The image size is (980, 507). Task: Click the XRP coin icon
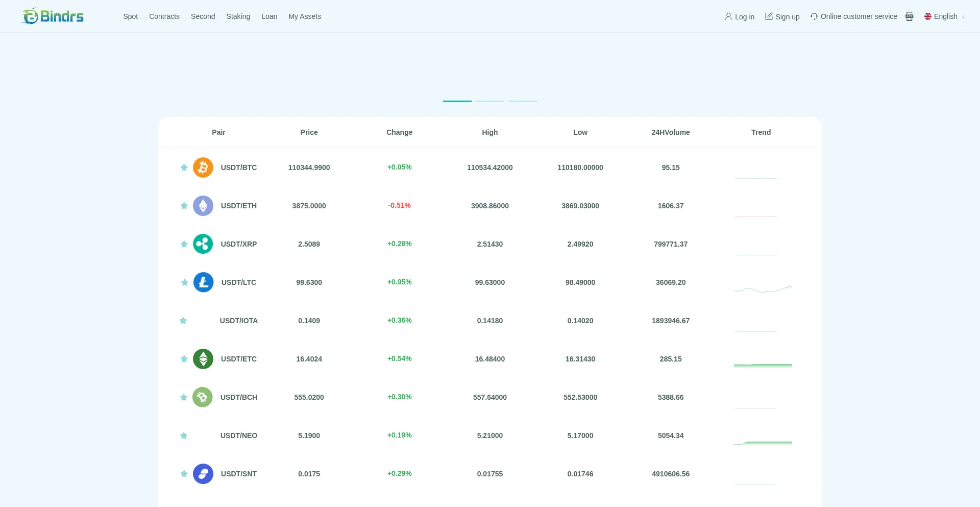(203, 244)
